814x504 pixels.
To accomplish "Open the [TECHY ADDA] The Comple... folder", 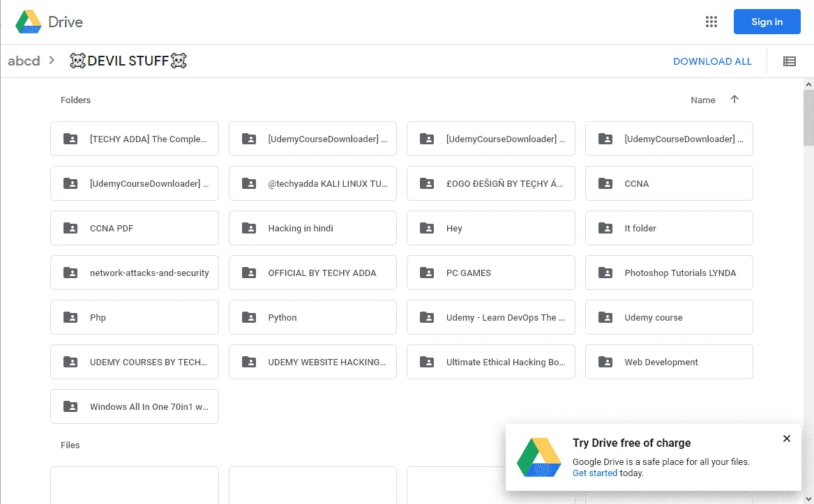I will 135,139.
